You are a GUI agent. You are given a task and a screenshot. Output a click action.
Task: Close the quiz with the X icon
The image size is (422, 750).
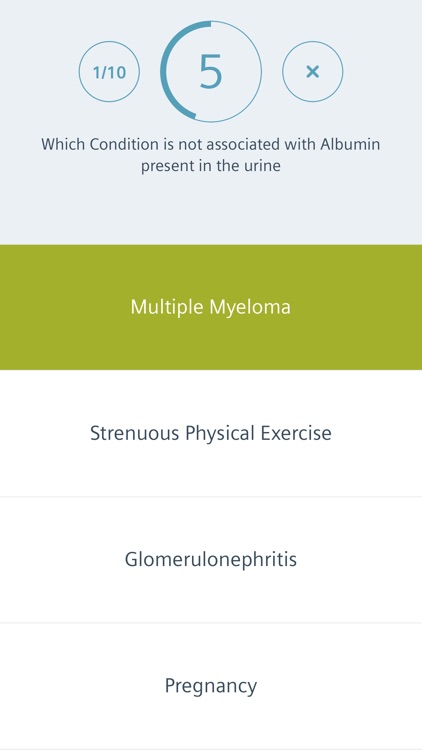312,71
